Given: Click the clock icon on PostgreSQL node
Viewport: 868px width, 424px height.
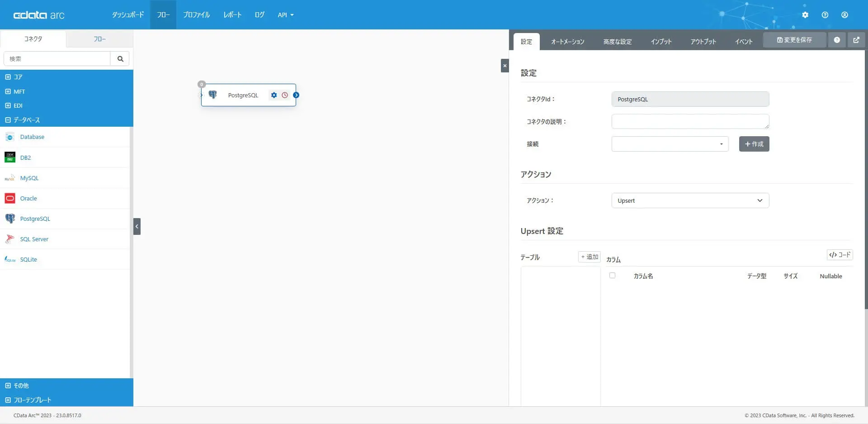Looking at the screenshot, I should [285, 95].
